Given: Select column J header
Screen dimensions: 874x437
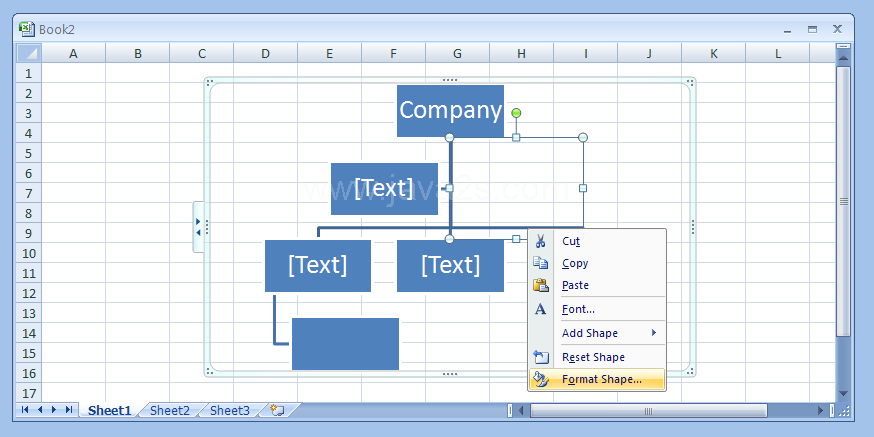Looking at the screenshot, I should click(x=649, y=54).
